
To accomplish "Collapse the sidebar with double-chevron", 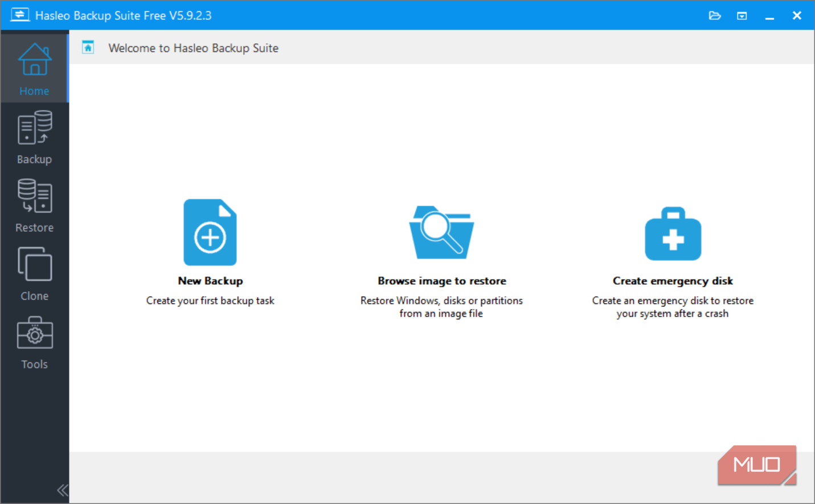I will coord(62,490).
